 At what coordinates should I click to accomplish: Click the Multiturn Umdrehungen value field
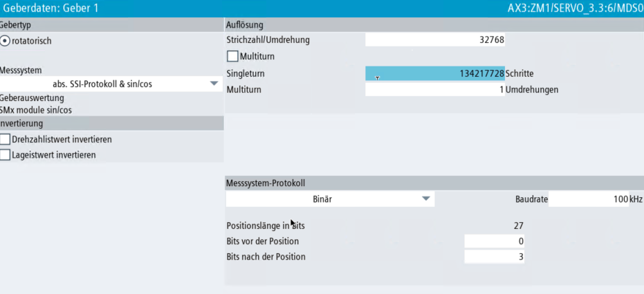click(x=434, y=90)
